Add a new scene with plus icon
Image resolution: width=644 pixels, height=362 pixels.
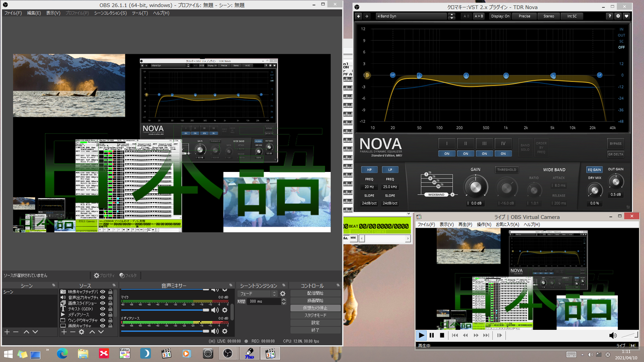tap(7, 332)
